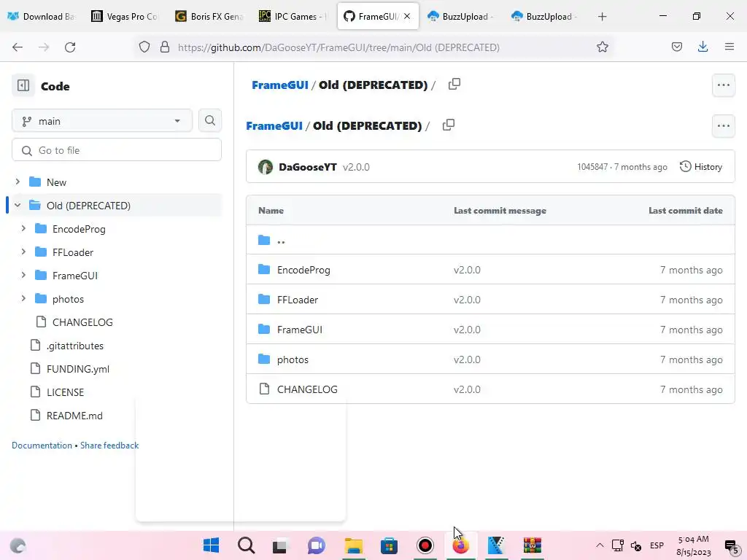747x560 pixels.
Task: Copy path using lower breadcrumb copy icon
Action: pos(449,125)
